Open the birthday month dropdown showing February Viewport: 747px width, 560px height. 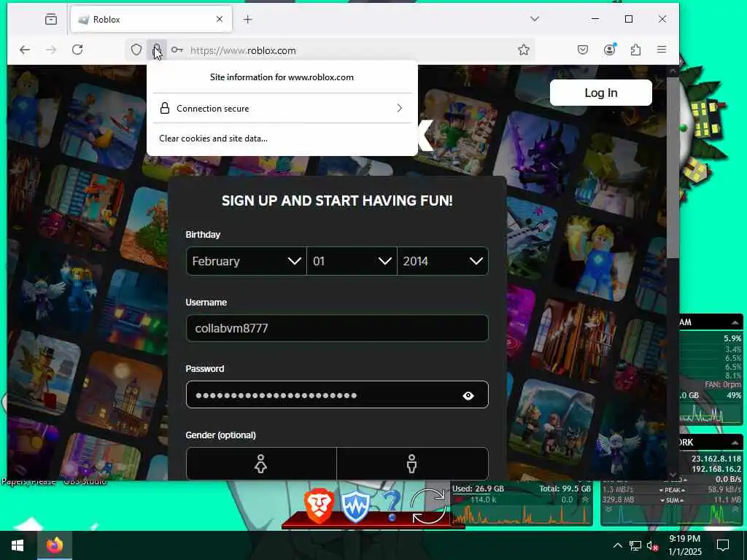point(247,261)
